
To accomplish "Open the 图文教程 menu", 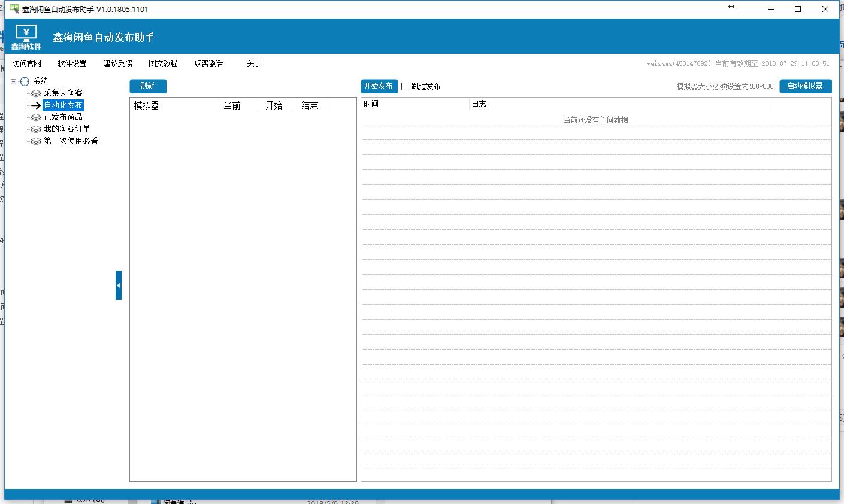I will pyautogui.click(x=163, y=63).
